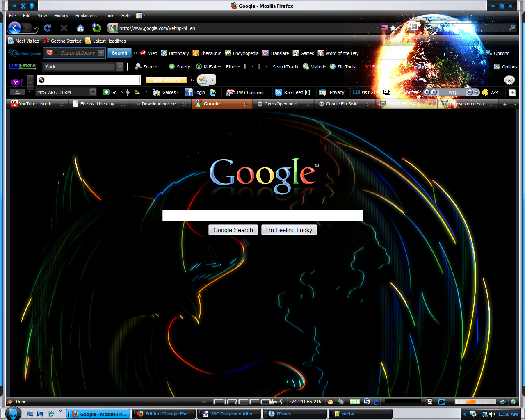Screen dimensions: 525x420
Task: Open the Alienware start button
Action: click(x=13, y=413)
